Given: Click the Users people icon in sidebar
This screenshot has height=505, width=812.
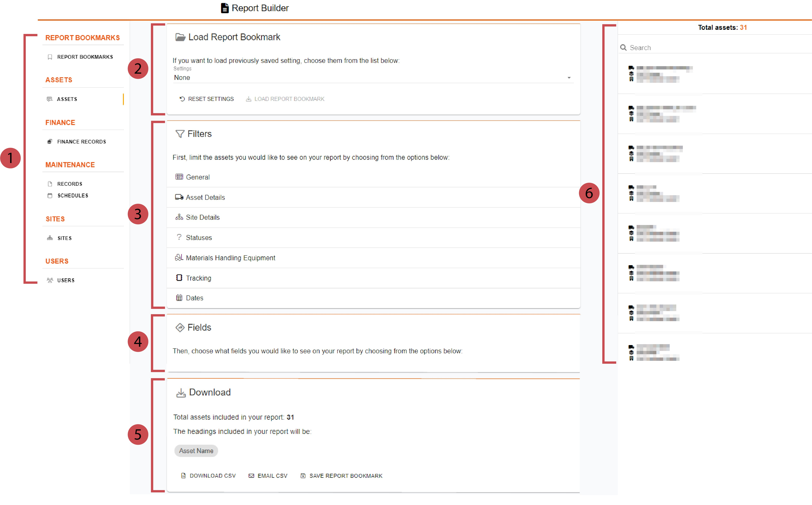Looking at the screenshot, I should (x=50, y=280).
